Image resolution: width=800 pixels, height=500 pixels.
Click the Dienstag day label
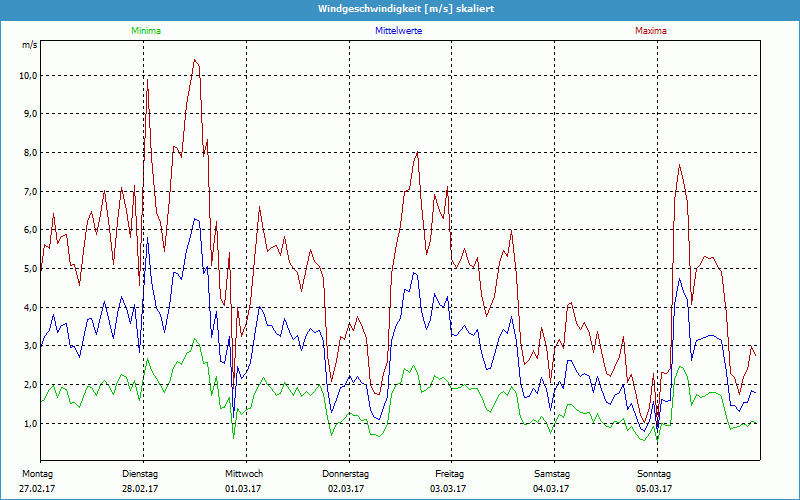pos(139,474)
